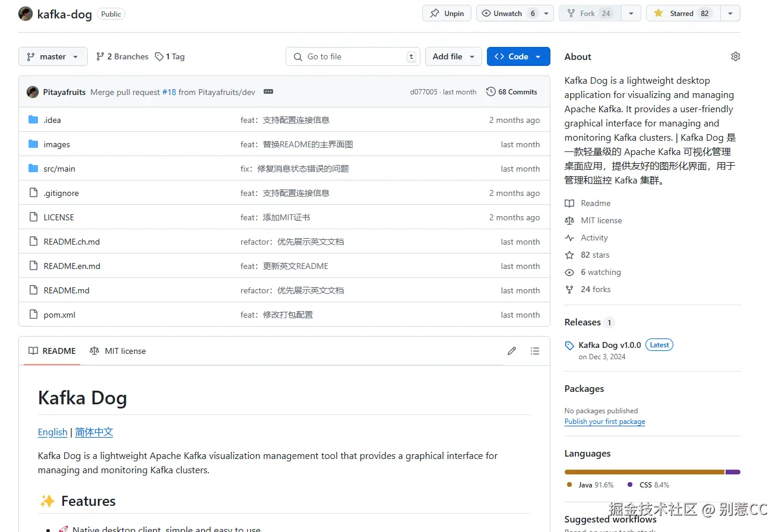Open the 1 Tag link
The width and height of the screenshot is (782, 532).
pyautogui.click(x=170, y=56)
